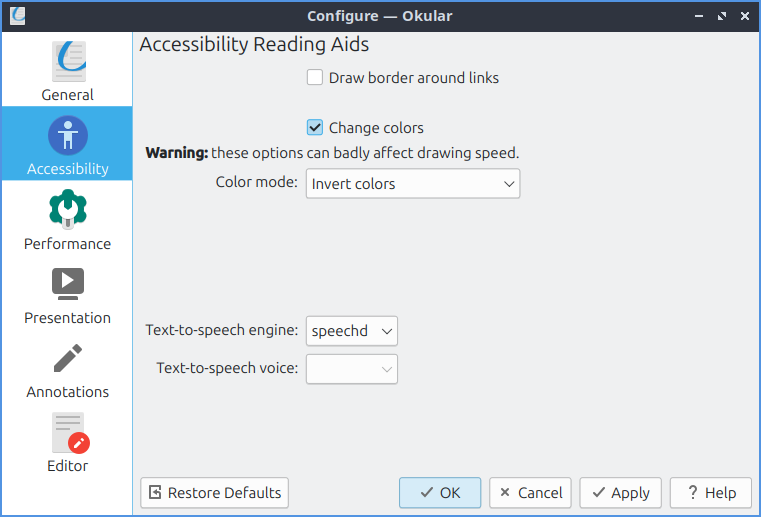Go to Presentation settings icon
Viewport: 761px width, 517px height.
67,283
